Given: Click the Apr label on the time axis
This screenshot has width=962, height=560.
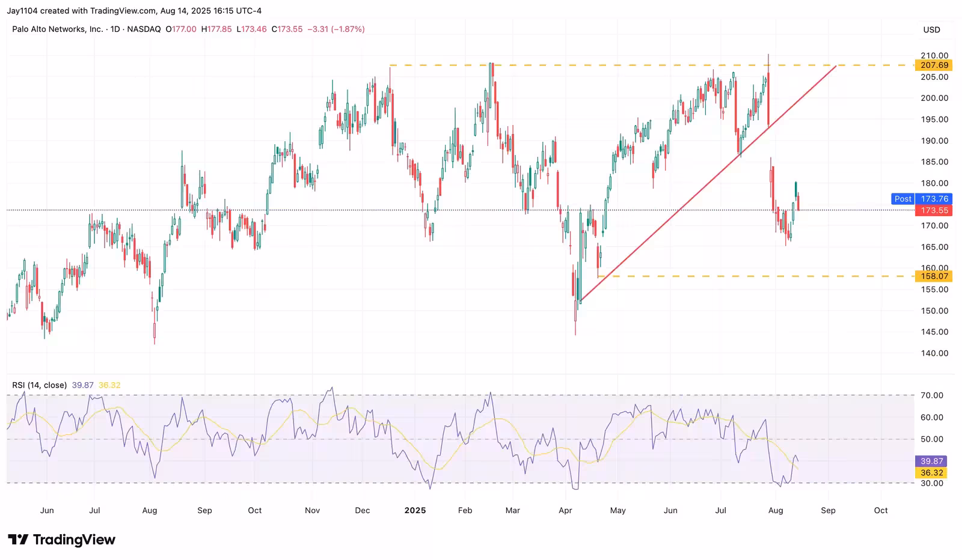Looking at the screenshot, I should (x=565, y=510).
